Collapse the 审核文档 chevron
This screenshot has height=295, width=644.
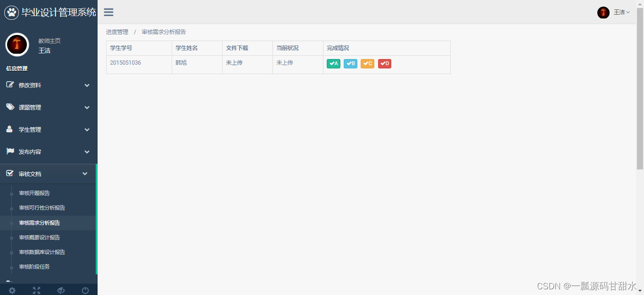(x=85, y=174)
